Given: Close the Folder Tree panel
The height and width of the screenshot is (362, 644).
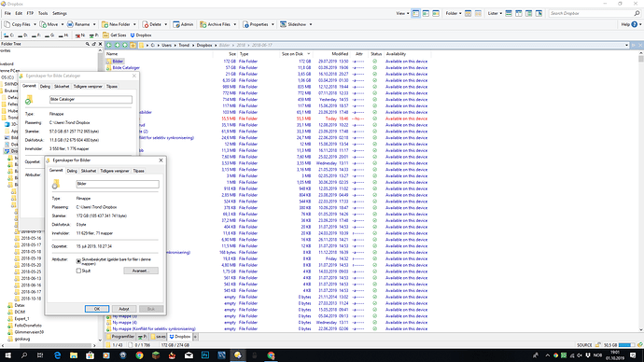Looking at the screenshot, I should (100, 44).
